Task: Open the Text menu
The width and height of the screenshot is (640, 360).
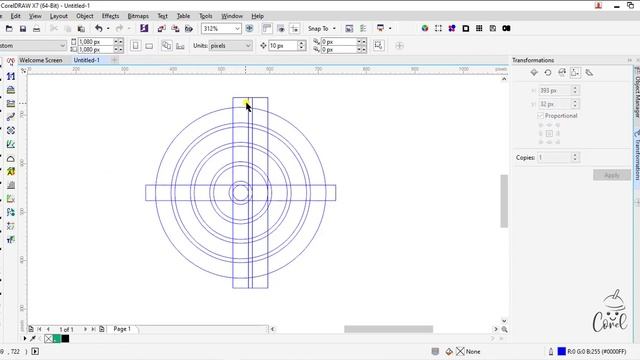Action: click(x=162, y=16)
